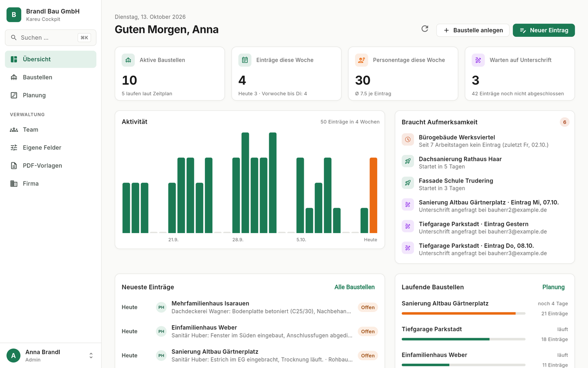The height and width of the screenshot is (368, 588).
Task: Click the rocket icon for Fassade Schule Trudering
Action: point(408,183)
